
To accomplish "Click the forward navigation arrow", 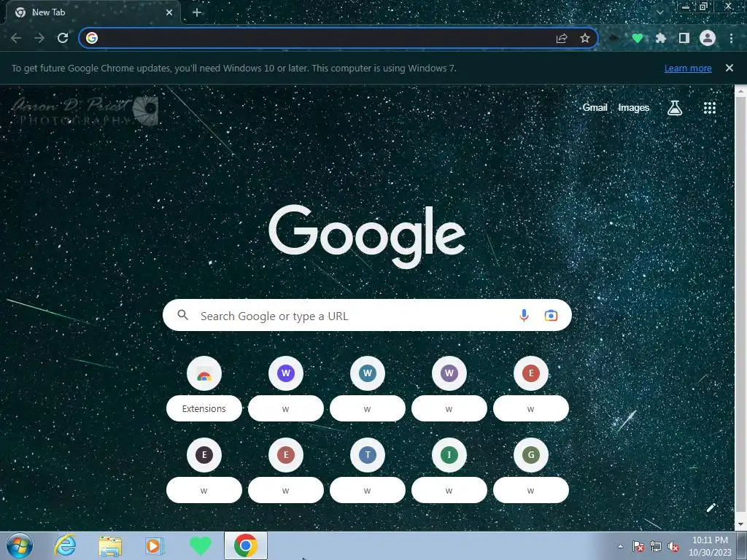I will pos(39,38).
